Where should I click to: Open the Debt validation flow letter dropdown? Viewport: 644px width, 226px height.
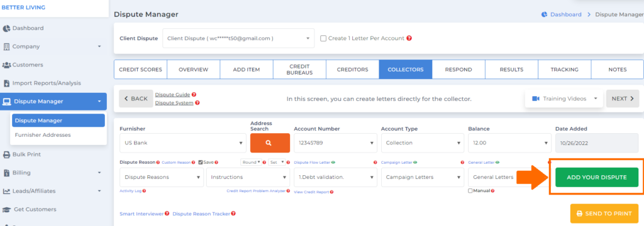click(336, 177)
